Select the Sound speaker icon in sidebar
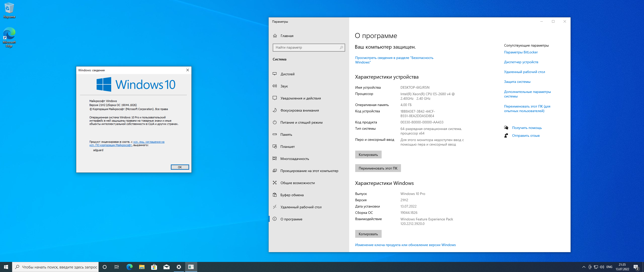Image resolution: width=644 pixels, height=272 pixels. tap(275, 86)
